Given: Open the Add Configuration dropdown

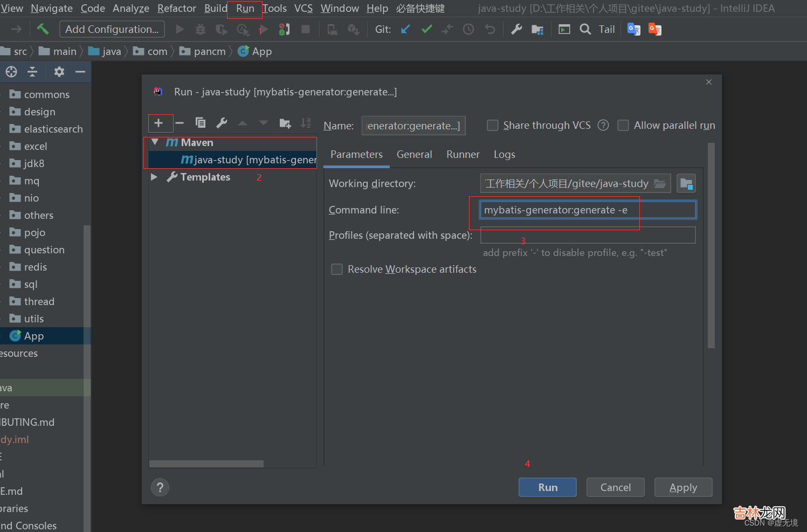Looking at the screenshot, I should 112,29.
